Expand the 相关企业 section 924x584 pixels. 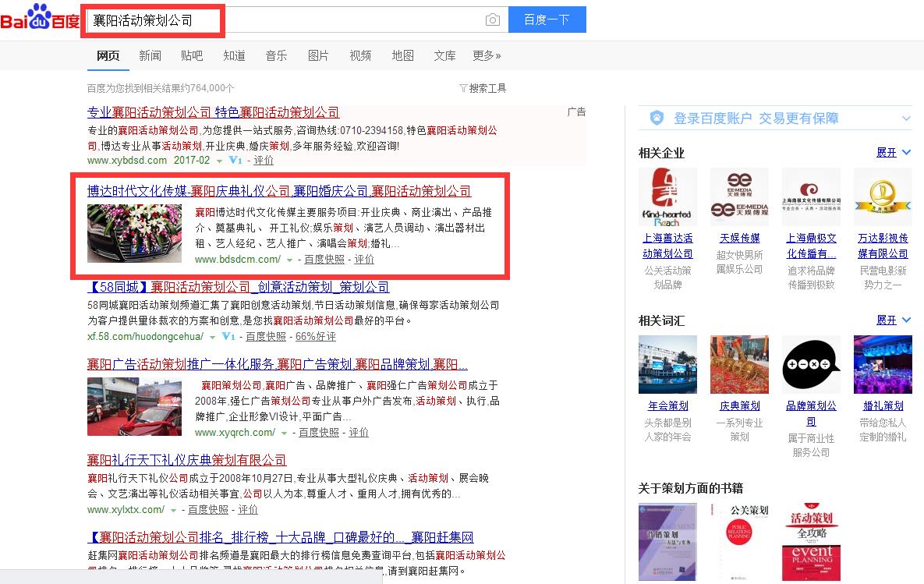(x=894, y=153)
